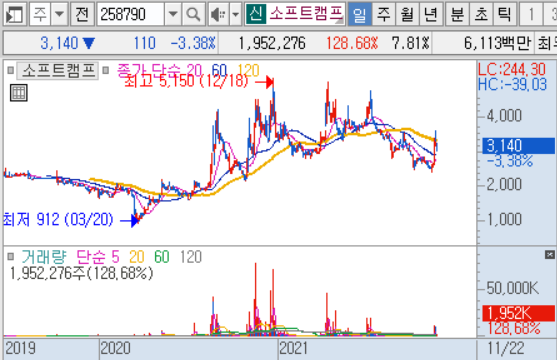Screen dimensions: 557x360
Task: Expand the dropdown arrow next to 주
Action: pyautogui.click(x=59, y=14)
